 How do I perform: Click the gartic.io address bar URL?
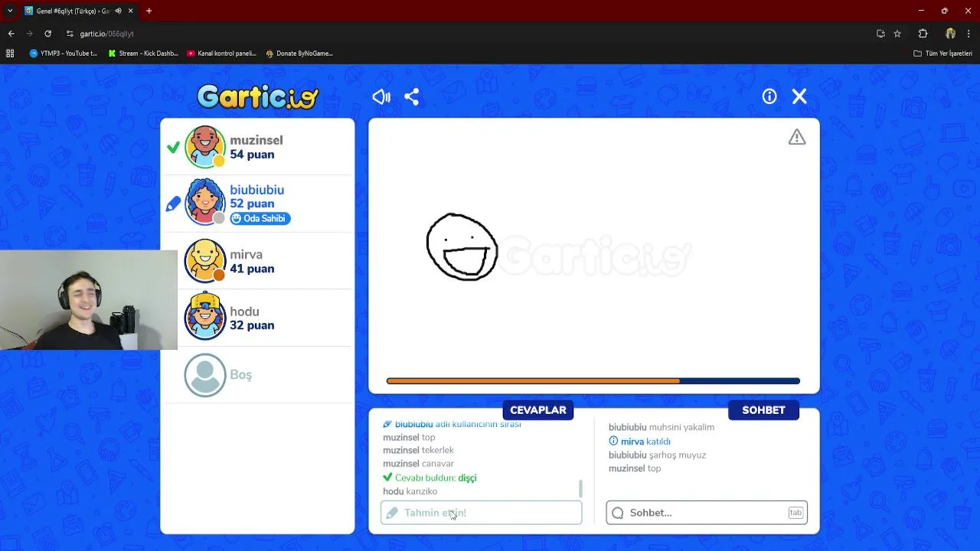pyautogui.click(x=106, y=34)
